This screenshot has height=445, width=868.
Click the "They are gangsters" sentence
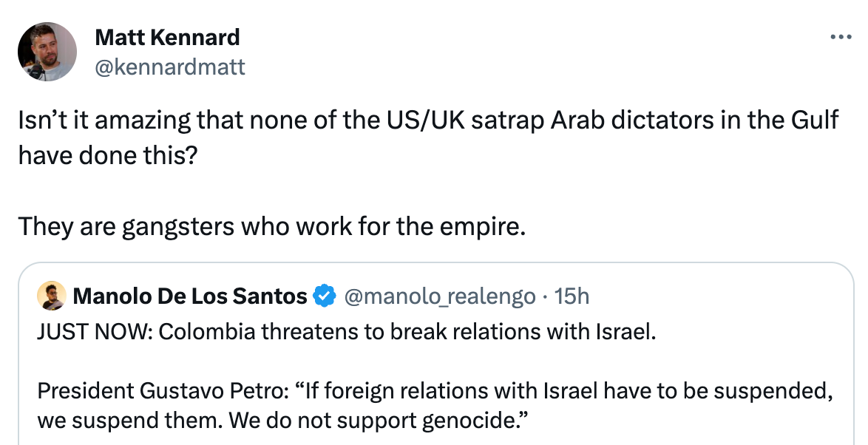pos(271,225)
